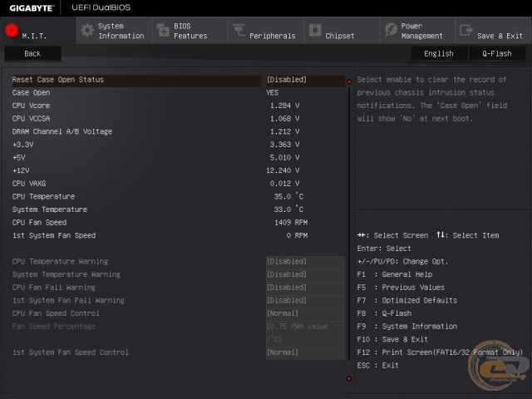Click the Chipset icon

coord(315,30)
